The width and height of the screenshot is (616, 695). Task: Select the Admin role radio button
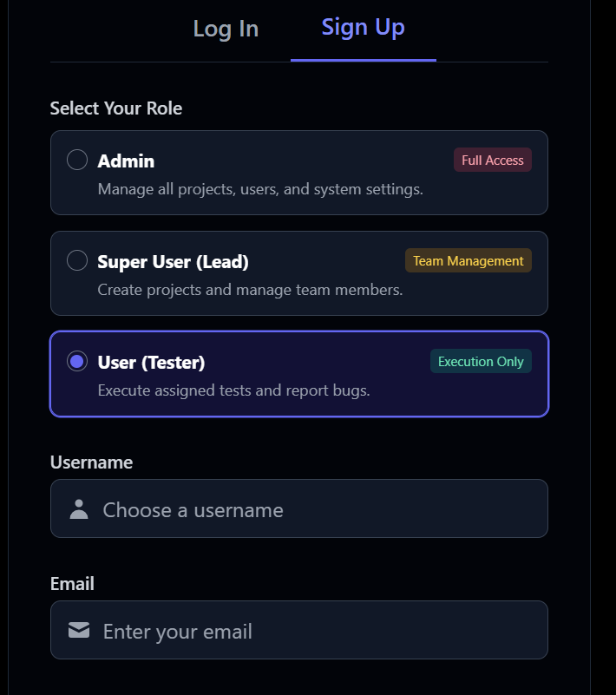76,160
